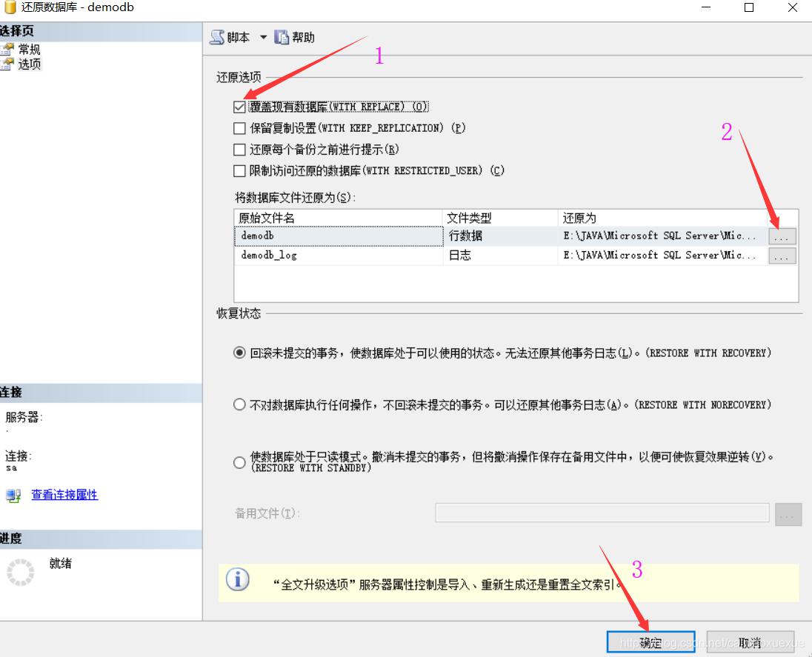Maximize the restore database window
The image size is (812, 657).
pyautogui.click(x=749, y=7)
